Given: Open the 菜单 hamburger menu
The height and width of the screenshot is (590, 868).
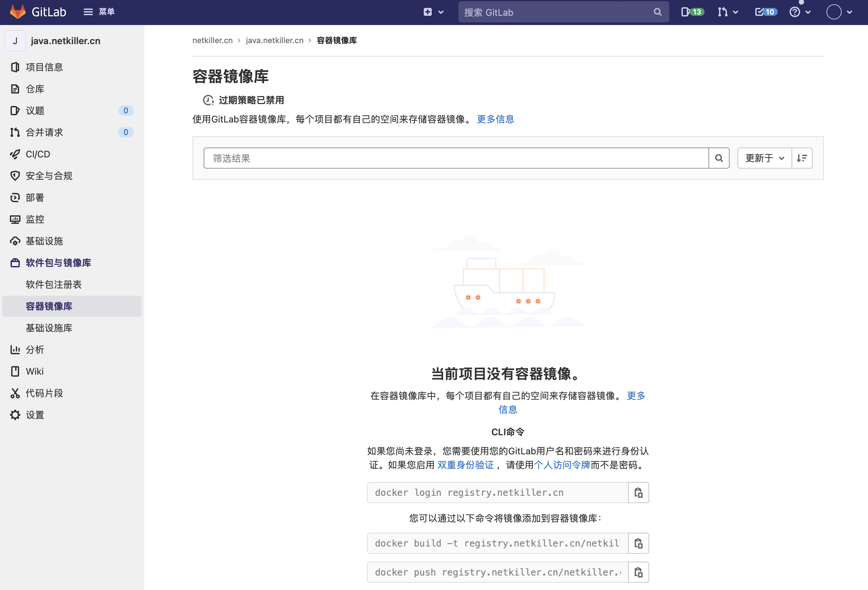Looking at the screenshot, I should point(99,12).
